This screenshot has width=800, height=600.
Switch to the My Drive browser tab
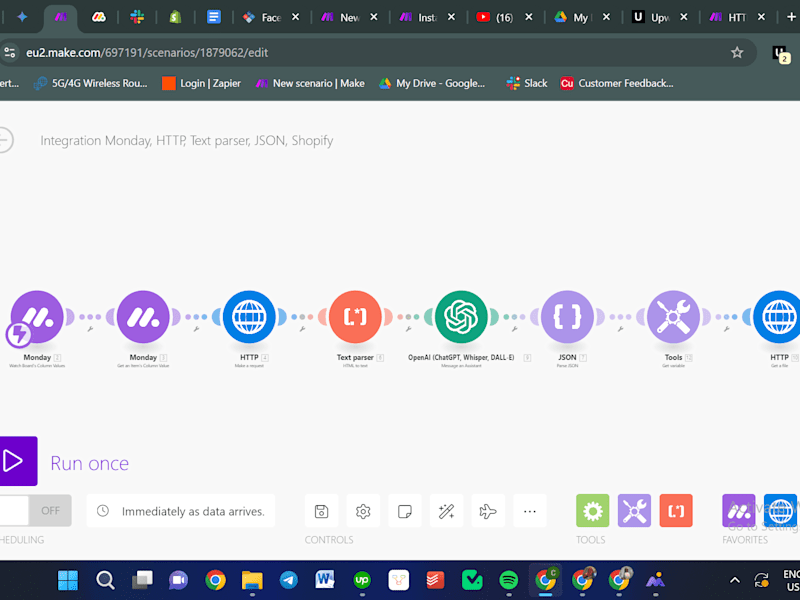(580, 17)
